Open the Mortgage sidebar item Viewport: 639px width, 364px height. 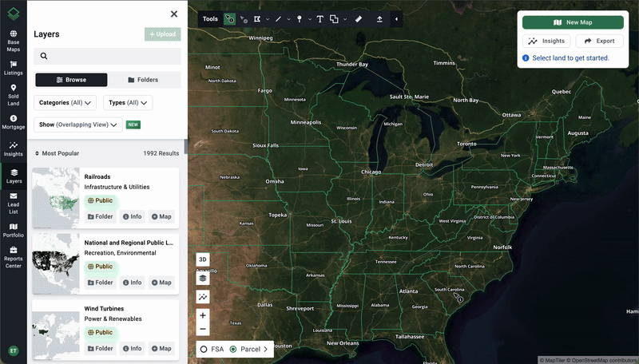[x=13, y=121]
